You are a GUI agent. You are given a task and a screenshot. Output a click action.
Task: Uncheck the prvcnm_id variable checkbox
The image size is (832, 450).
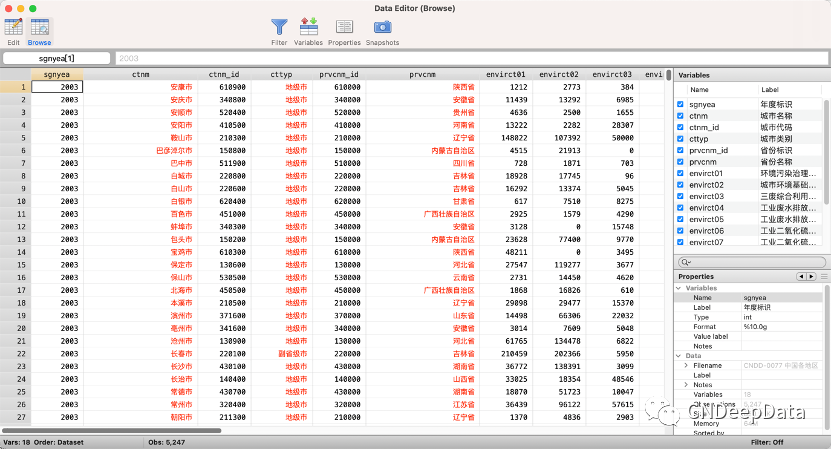(680, 150)
